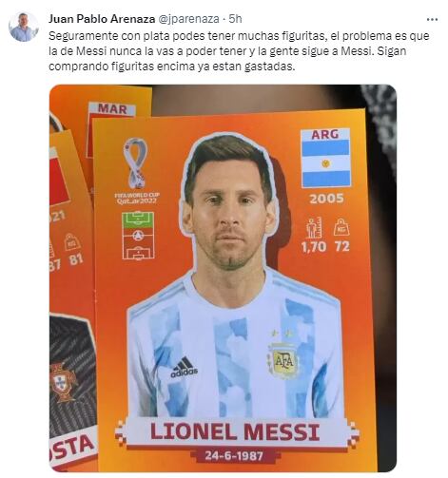Click the height icon above 1,70
The width and height of the screenshot is (448, 478).
(314, 228)
